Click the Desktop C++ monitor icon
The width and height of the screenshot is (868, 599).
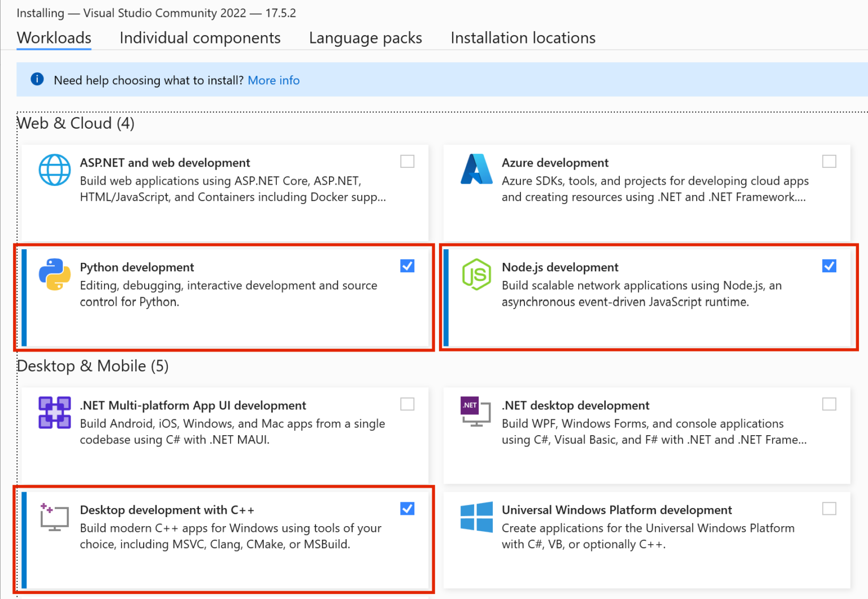tap(54, 517)
